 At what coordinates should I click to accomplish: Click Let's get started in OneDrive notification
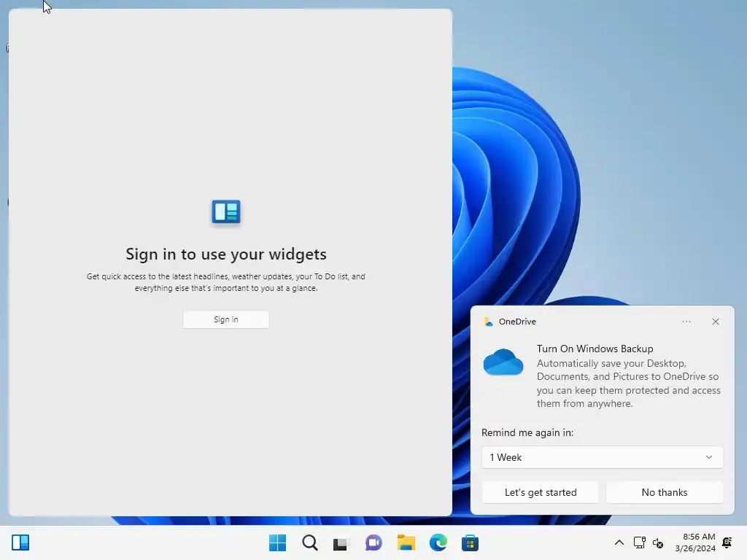point(541,492)
